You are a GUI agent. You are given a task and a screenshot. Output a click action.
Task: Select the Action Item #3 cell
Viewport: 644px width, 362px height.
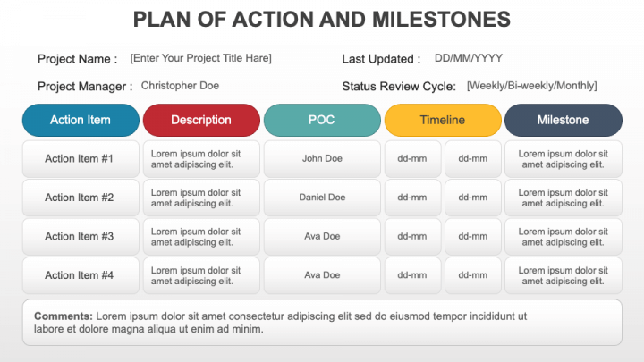pos(80,236)
